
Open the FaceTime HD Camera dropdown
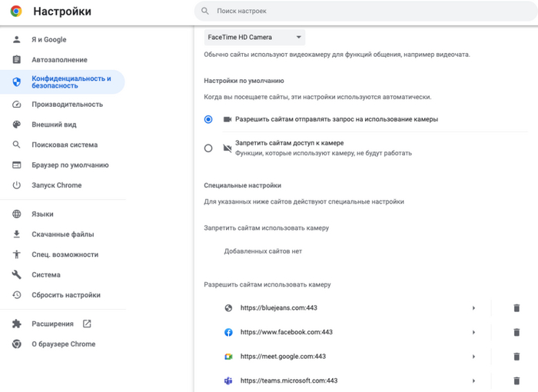click(254, 37)
